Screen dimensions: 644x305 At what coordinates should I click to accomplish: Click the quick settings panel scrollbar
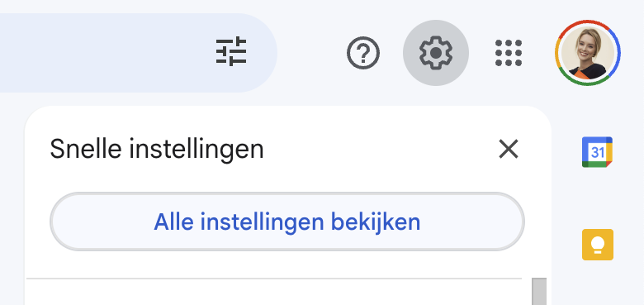[x=539, y=292]
